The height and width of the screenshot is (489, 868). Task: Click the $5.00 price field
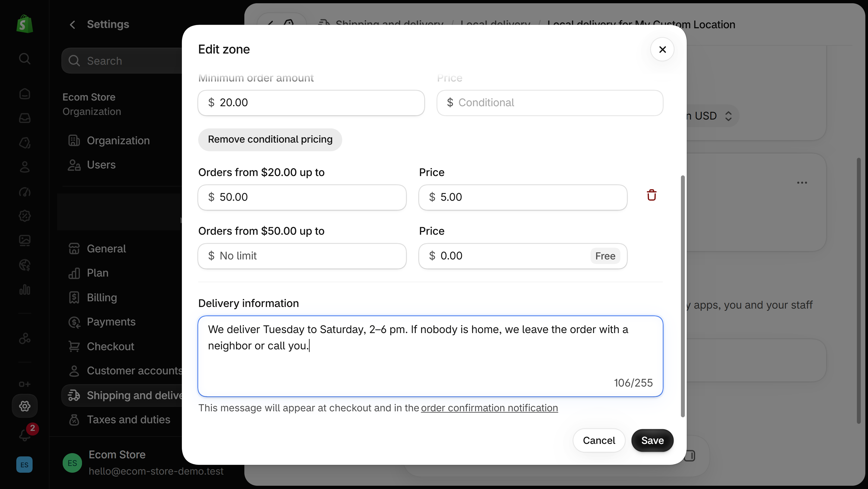[523, 197]
